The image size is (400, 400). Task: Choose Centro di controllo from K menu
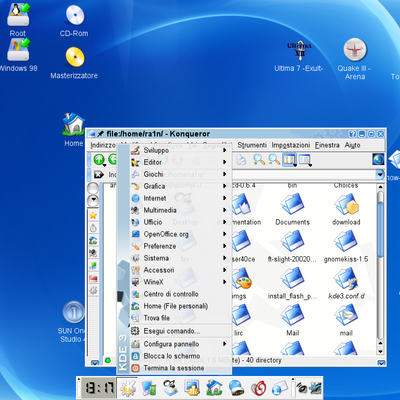click(x=180, y=294)
